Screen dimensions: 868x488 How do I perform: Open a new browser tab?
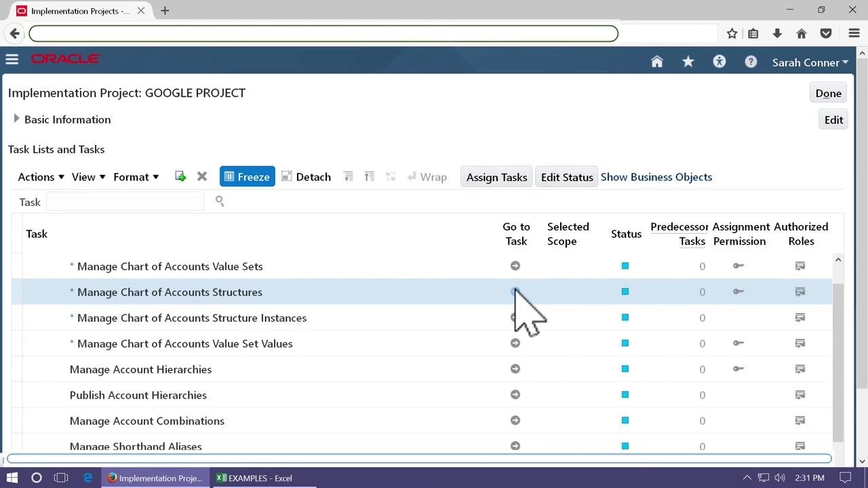click(x=165, y=11)
